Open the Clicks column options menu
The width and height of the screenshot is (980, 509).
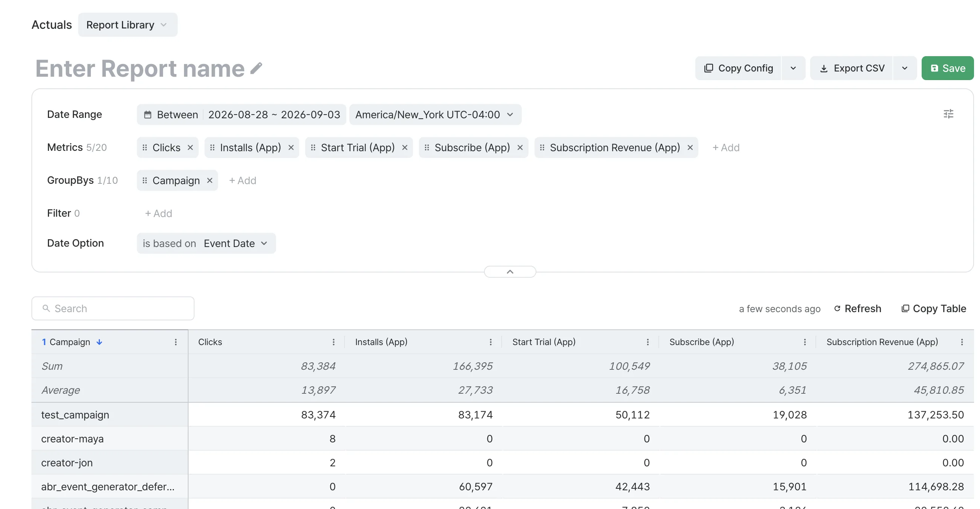(x=333, y=342)
